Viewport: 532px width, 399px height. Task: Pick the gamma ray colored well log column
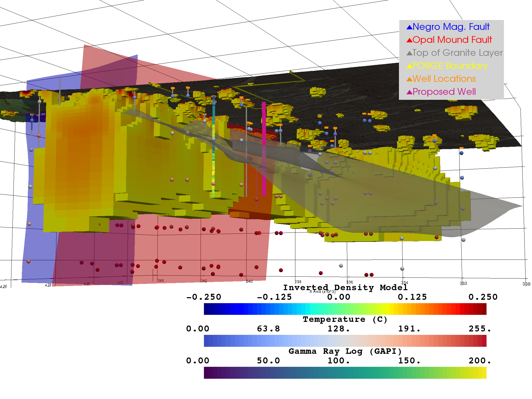tap(214, 147)
